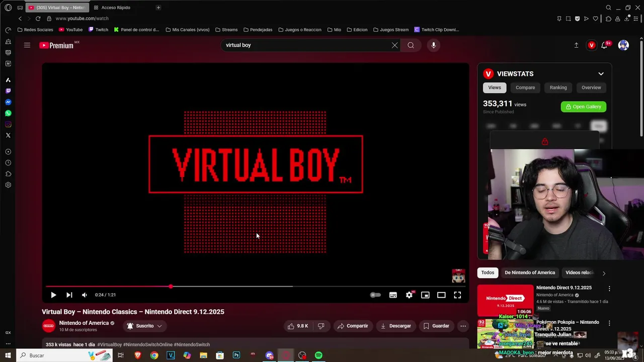Open Twitch bookmark
The height and width of the screenshot is (362, 644).
point(98,30)
